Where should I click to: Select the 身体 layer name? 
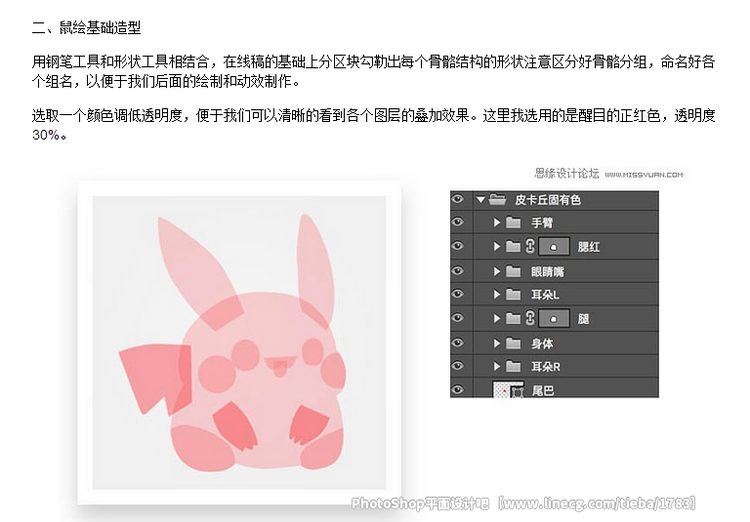coord(542,344)
